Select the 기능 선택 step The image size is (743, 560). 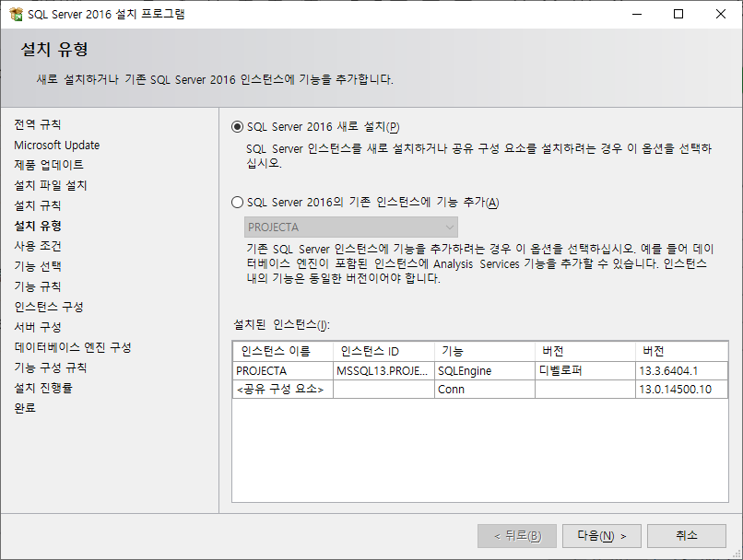coord(38,266)
